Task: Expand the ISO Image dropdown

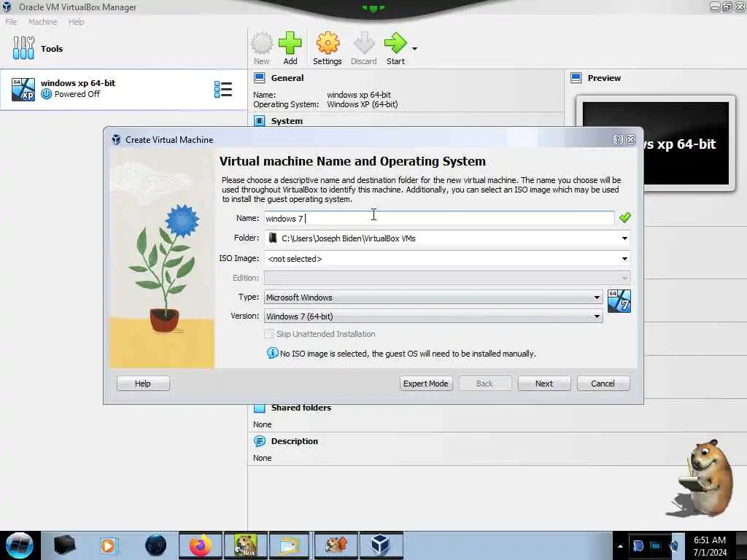Action: [624, 259]
